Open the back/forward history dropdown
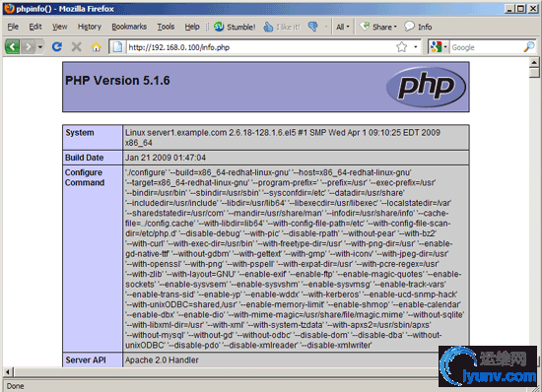This screenshot has height=392, width=542. pyautogui.click(x=40, y=46)
